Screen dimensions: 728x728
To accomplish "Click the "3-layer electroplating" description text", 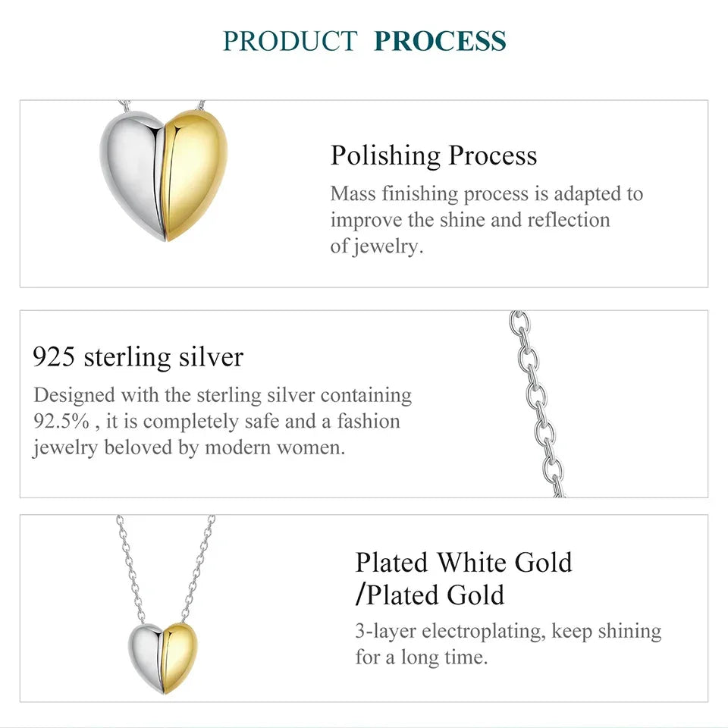I will tap(508, 631).
